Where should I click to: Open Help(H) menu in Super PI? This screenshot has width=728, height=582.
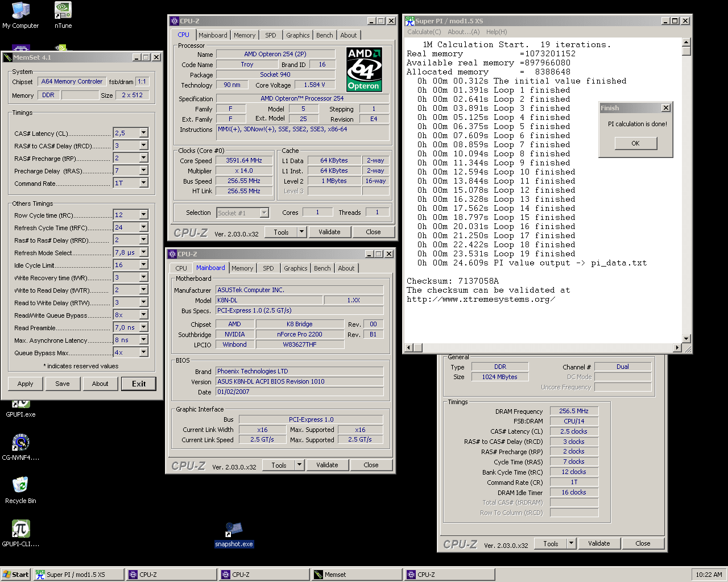(497, 32)
